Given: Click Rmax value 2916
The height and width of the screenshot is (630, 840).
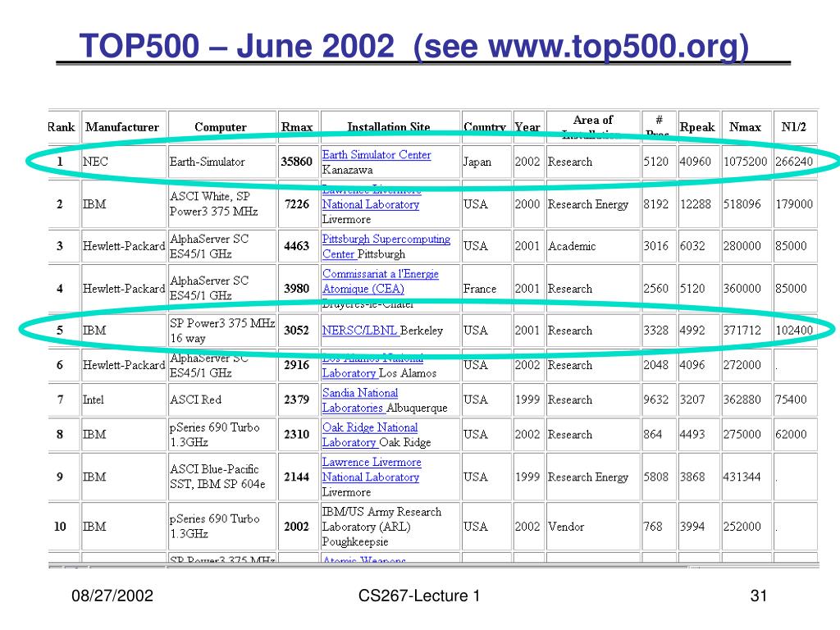Looking at the screenshot, I should (297, 365).
